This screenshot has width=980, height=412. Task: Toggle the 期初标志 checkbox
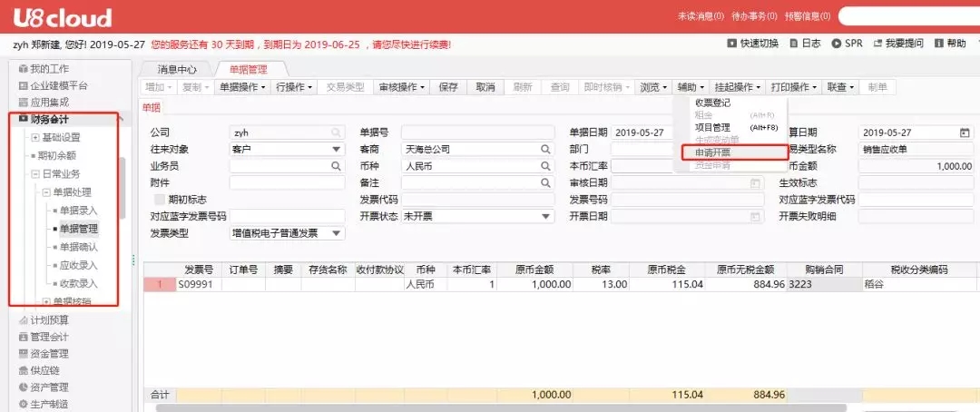159,200
